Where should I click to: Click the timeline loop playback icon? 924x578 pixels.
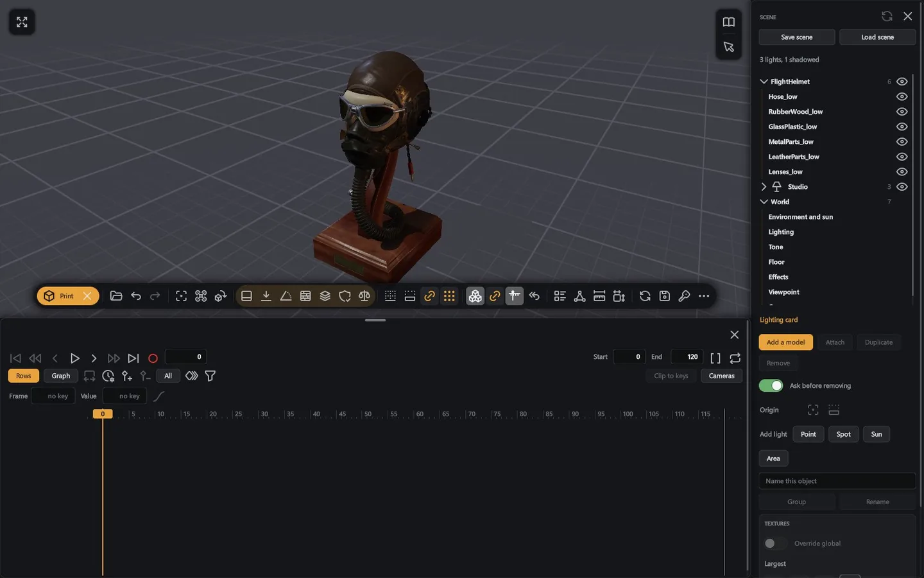pos(735,358)
